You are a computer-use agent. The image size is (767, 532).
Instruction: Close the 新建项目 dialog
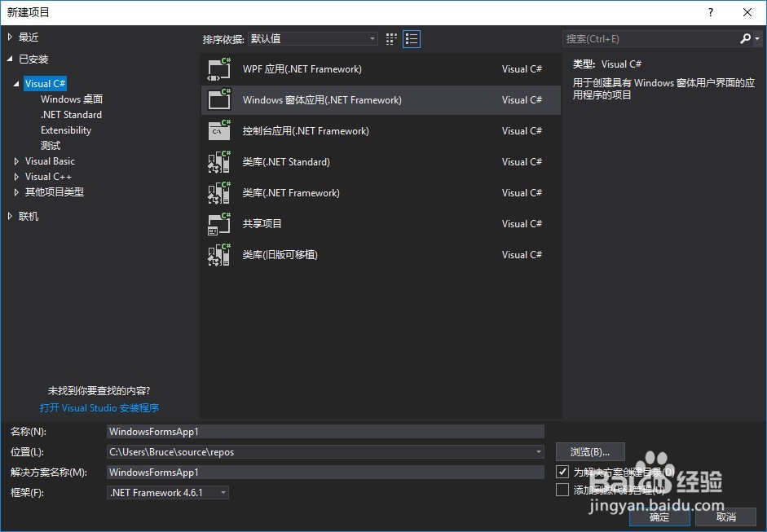747,12
